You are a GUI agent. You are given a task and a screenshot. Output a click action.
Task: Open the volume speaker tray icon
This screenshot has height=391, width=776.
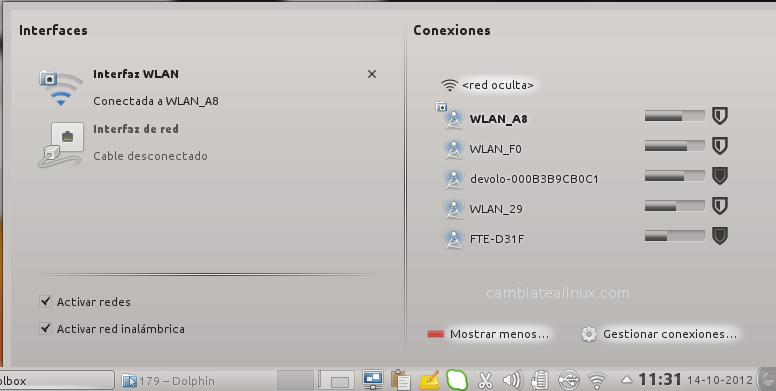tap(512, 380)
